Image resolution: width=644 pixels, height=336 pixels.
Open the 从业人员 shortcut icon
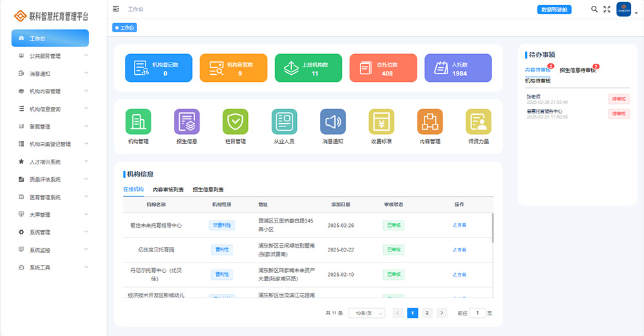pos(284,122)
